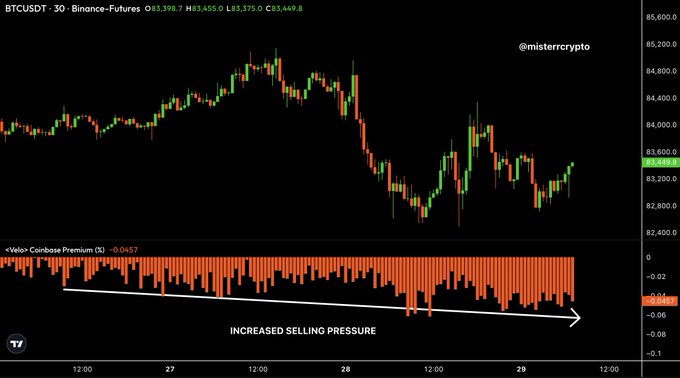Click the 82,400.0 price axis label

pos(661,233)
